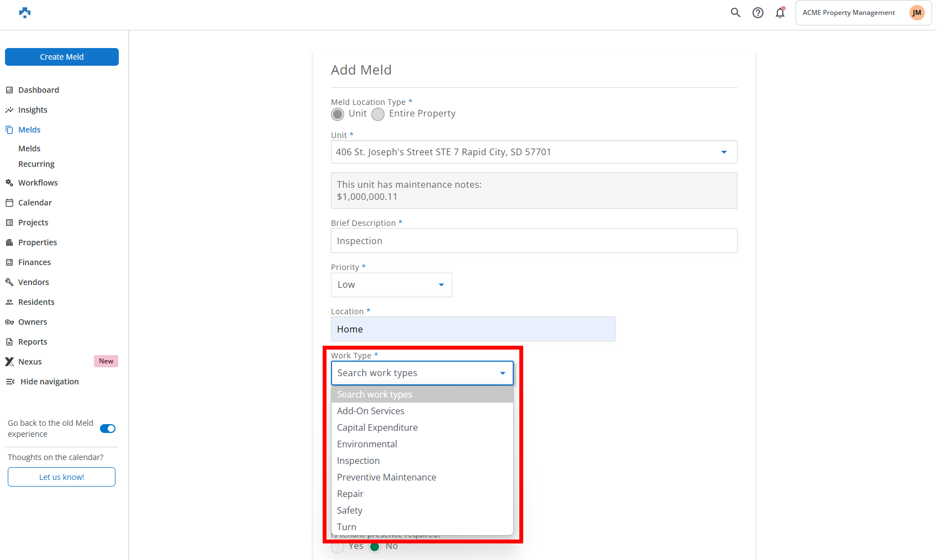This screenshot has height=560, width=937.
Task: Open the help question mark icon
Action: [758, 13]
